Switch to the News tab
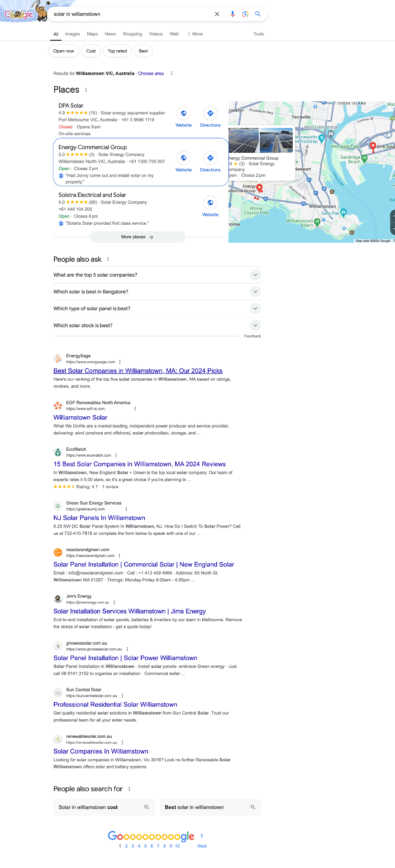 click(110, 34)
